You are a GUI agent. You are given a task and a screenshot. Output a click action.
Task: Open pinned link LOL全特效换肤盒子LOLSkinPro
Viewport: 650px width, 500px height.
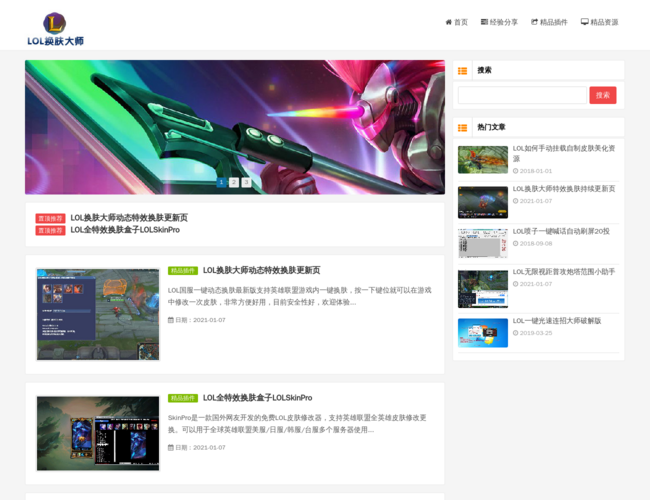[x=125, y=230]
